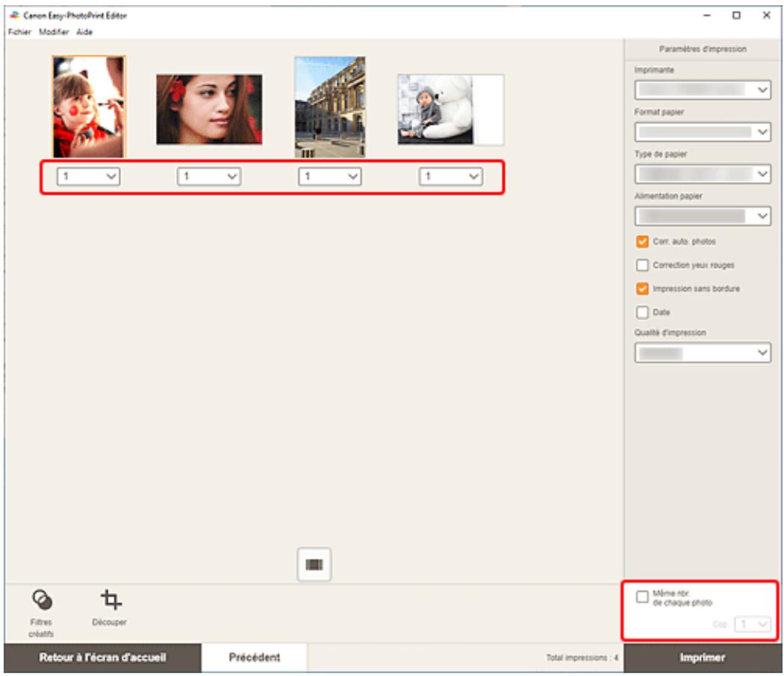Image resolution: width=784 pixels, height=676 pixels.
Task: Open copies dropdown under building photo
Action: click(330, 176)
